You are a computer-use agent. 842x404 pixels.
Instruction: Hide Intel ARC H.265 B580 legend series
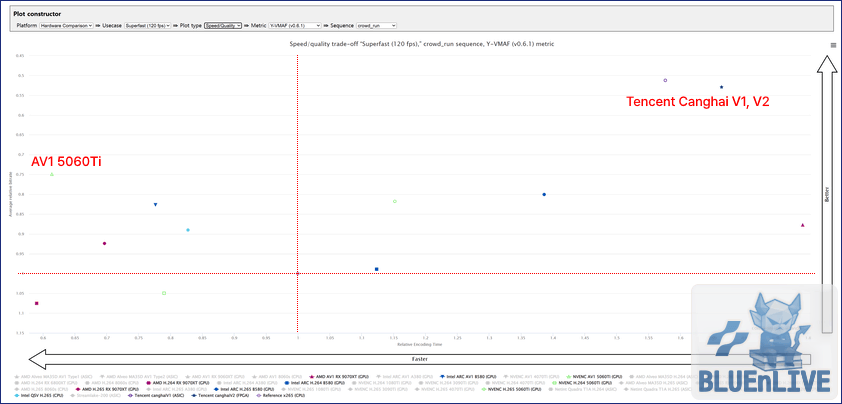click(244, 389)
